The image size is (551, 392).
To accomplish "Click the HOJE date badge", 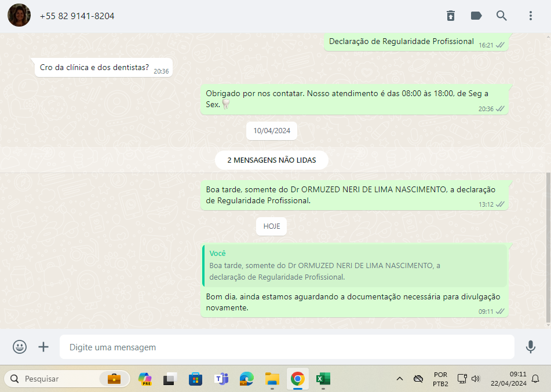I will (x=272, y=226).
